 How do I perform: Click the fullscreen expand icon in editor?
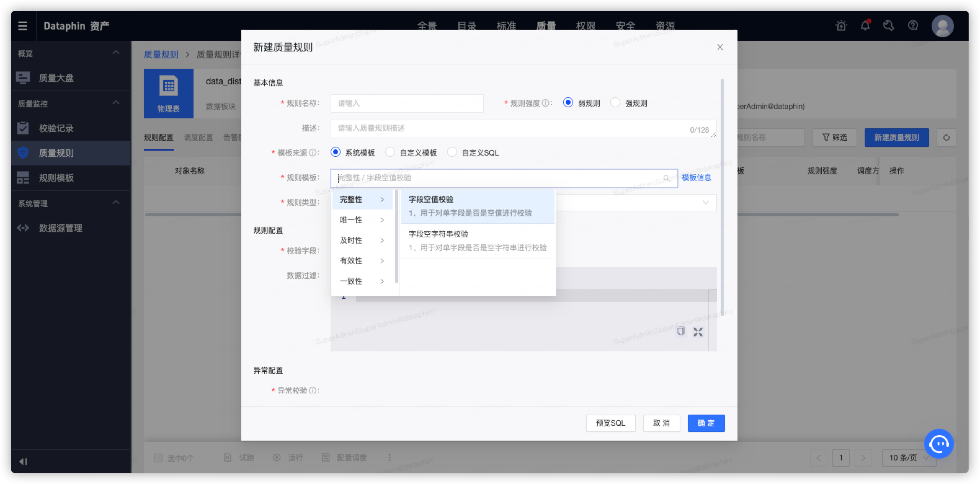[698, 332]
